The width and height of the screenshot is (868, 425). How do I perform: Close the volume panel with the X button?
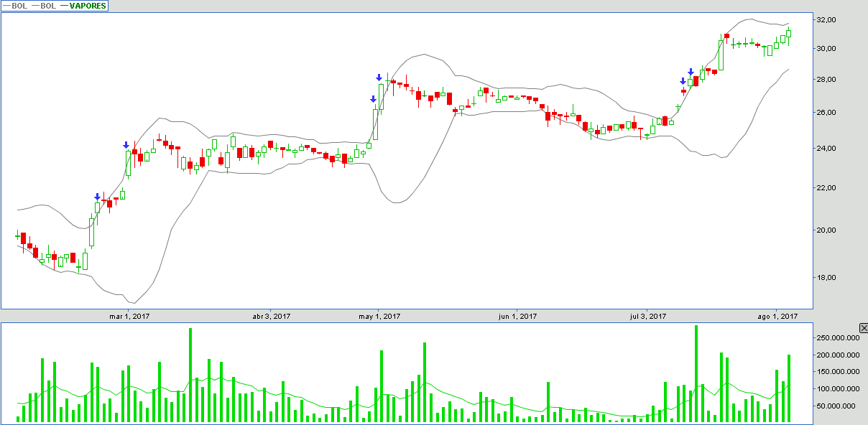click(863, 327)
